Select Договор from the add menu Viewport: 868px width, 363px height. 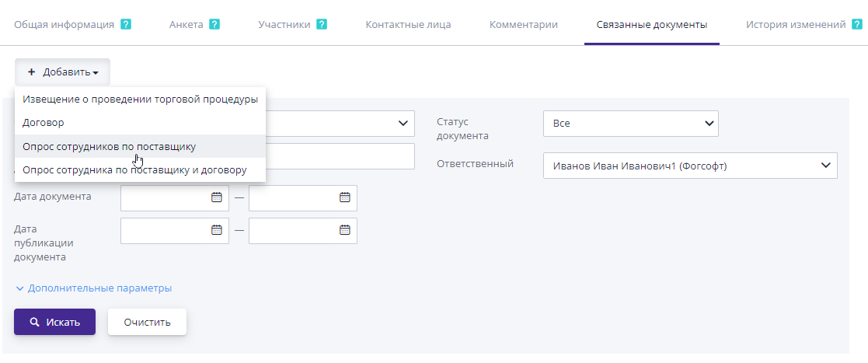(x=44, y=123)
